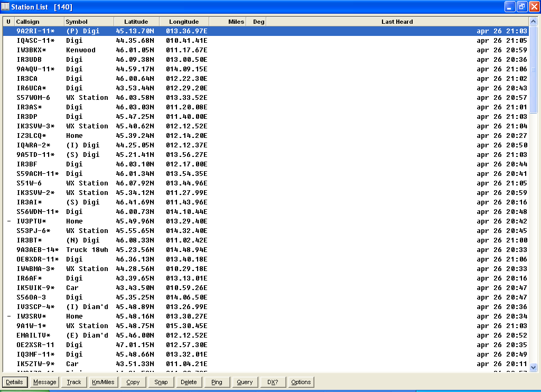The height and width of the screenshot is (392, 541).
Task: Click the scrollbar up arrow
Action: [534, 21]
